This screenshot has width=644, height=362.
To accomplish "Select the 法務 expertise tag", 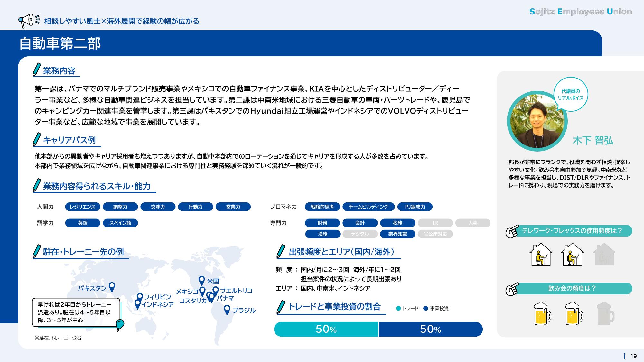I will (322, 234).
